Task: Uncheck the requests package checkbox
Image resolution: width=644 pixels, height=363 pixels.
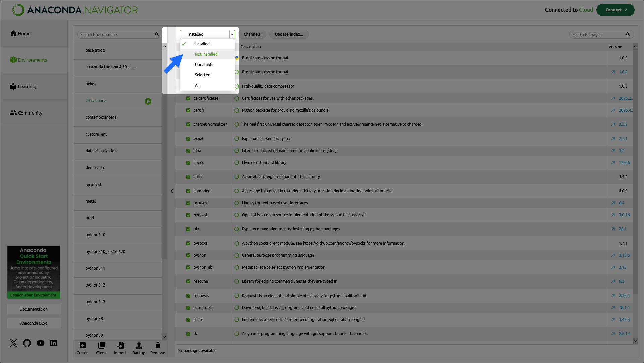Action: [188, 296]
